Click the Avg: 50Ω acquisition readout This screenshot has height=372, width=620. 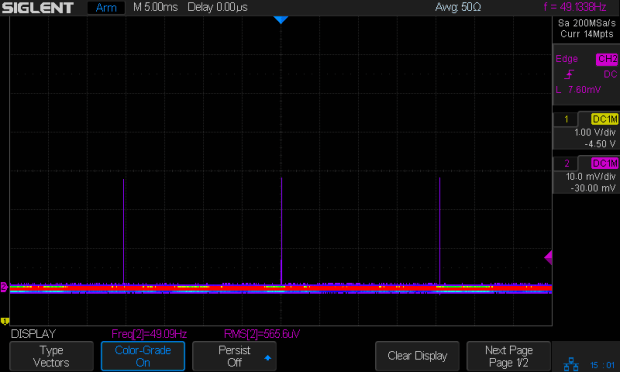tap(458, 7)
